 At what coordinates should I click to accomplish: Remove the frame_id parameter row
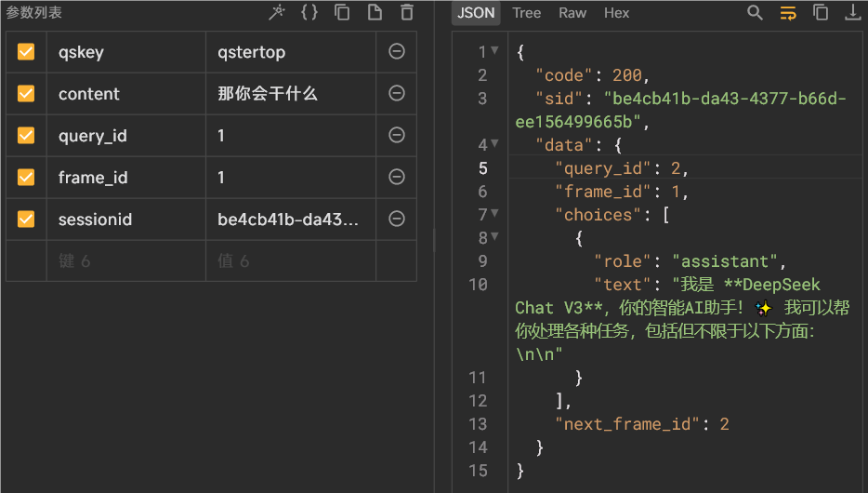pos(396,177)
